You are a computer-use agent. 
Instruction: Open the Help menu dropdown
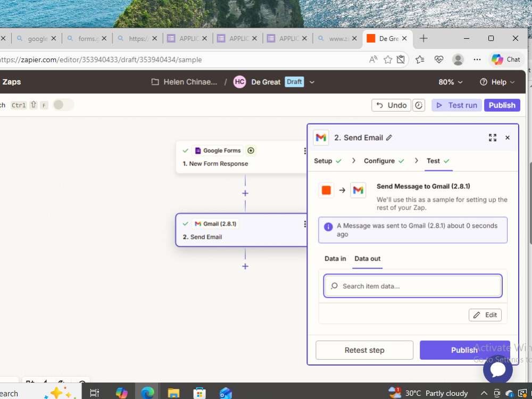click(497, 82)
